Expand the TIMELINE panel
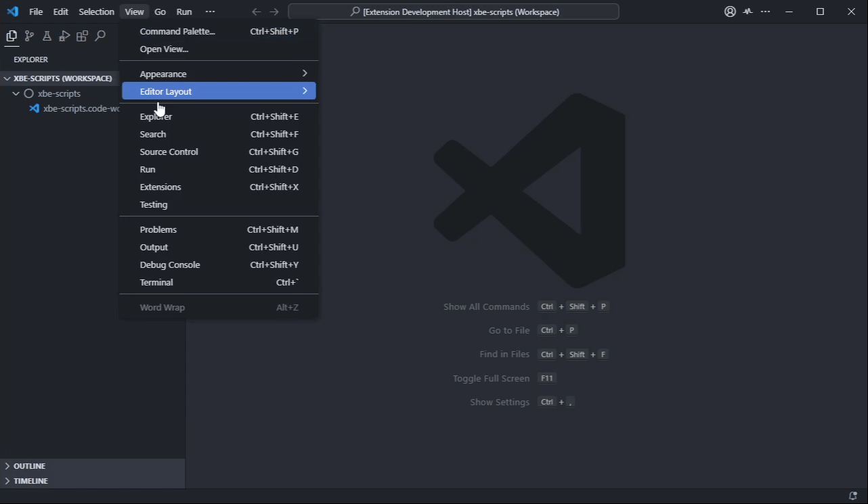Image resolution: width=868 pixels, height=504 pixels. (93, 481)
